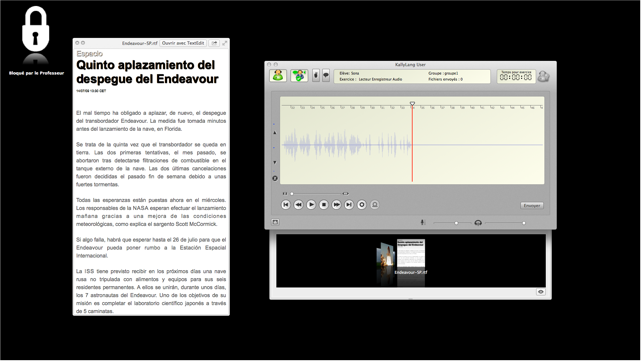Start recording with the record button
Image resolution: width=641 pixels, height=361 pixels.
[x=362, y=204]
